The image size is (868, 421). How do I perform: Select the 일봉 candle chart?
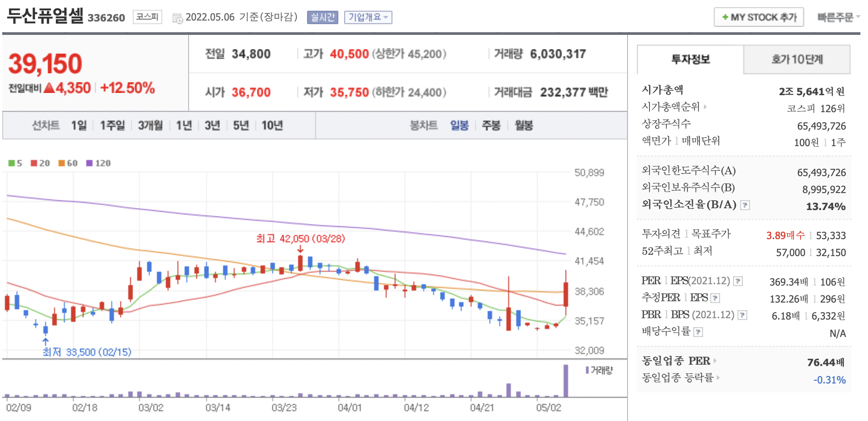[459, 126]
